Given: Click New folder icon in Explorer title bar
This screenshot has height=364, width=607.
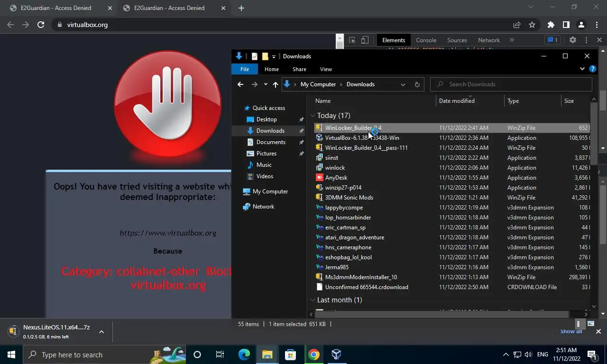Looking at the screenshot, I should 265,56.
